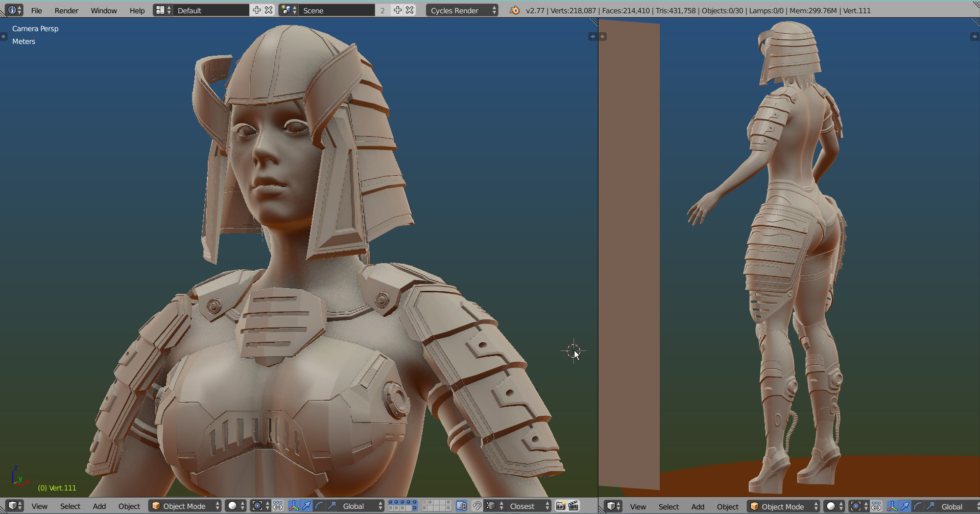The width and height of the screenshot is (980, 514).
Task: Open the Cycles Render engine dropdown
Action: click(462, 10)
